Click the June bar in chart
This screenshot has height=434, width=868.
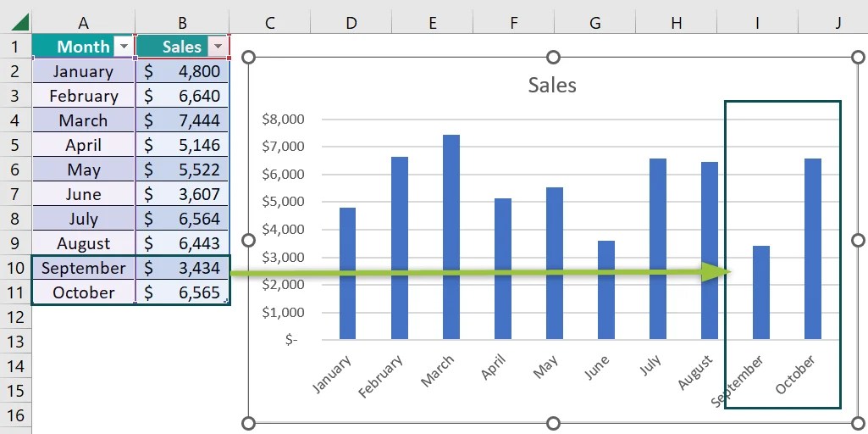coord(606,290)
